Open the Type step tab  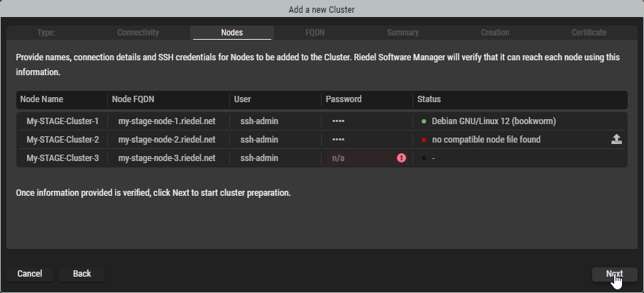tap(46, 33)
